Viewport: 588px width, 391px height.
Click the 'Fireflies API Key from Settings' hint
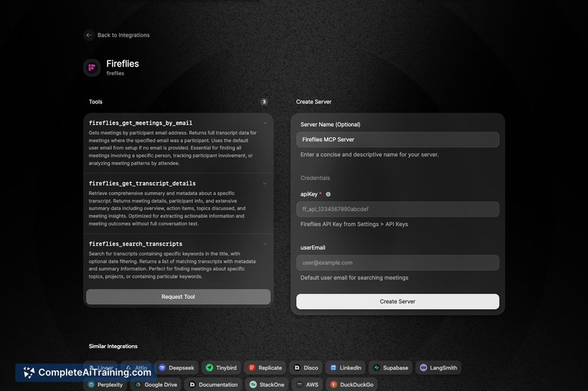[x=354, y=224]
